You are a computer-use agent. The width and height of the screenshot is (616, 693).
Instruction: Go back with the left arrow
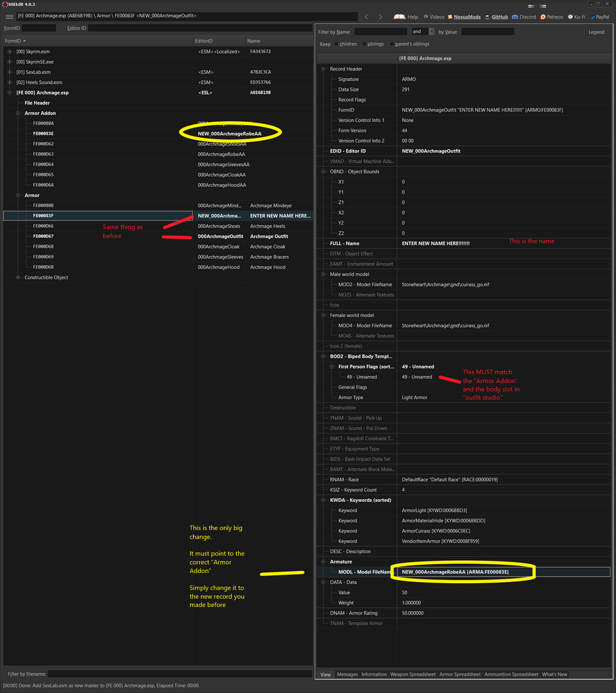click(366, 17)
